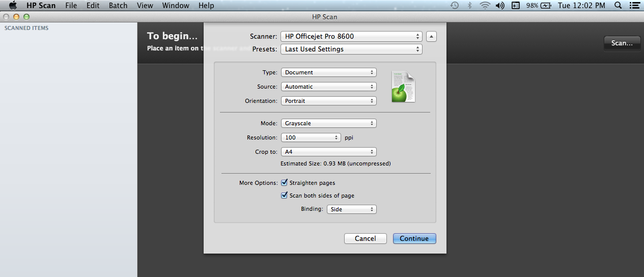Change Mode dropdown from Grayscale

tap(328, 123)
